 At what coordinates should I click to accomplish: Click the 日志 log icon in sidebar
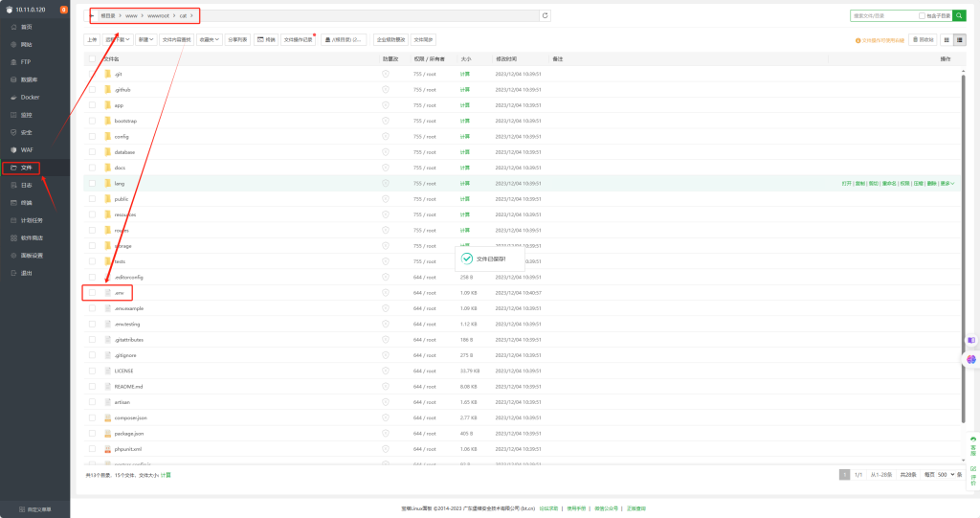click(13, 185)
